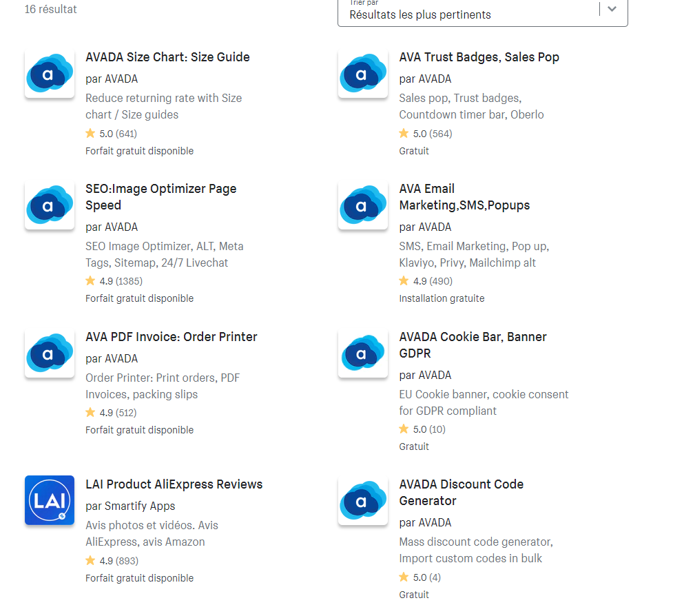The image size is (673, 616).
Task: Click 'Gratuit' under AVA Trust Badges
Action: [414, 151]
